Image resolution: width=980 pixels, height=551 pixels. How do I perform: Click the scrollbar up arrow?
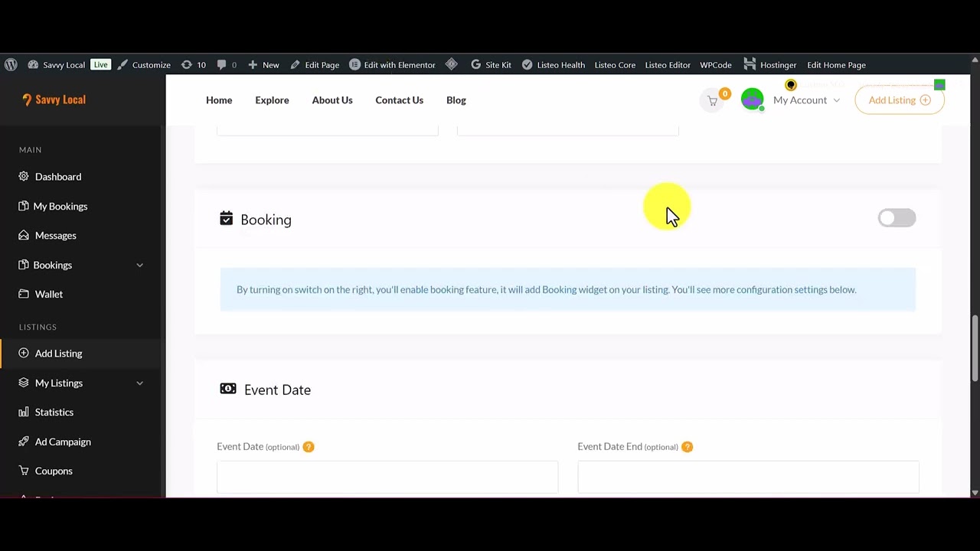(975, 59)
